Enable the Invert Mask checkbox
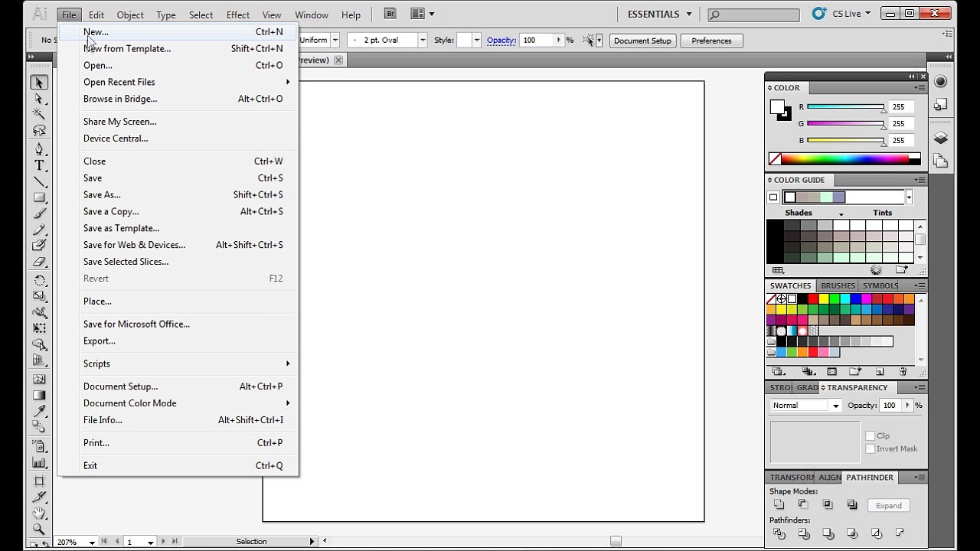The height and width of the screenshot is (551, 980). [870, 448]
